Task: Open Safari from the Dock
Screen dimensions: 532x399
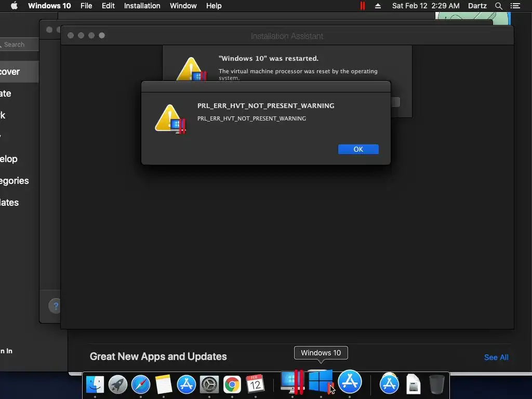Action: pyautogui.click(x=141, y=384)
